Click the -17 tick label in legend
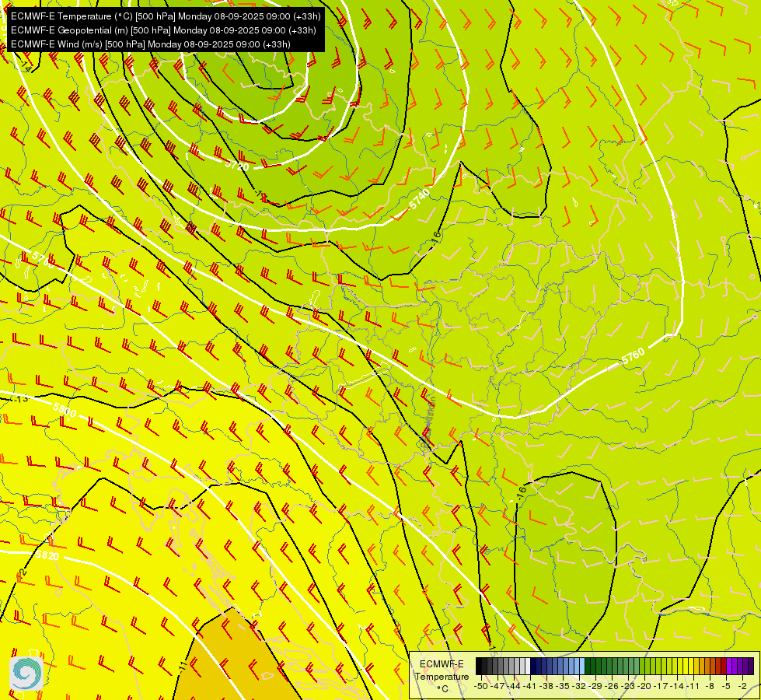 661,687
